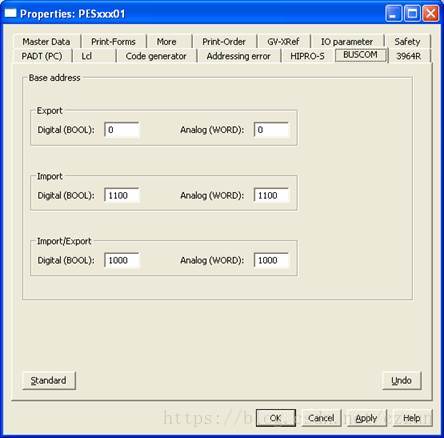444x438 pixels.
Task: Select the BUSCOM tab
Action: point(361,55)
